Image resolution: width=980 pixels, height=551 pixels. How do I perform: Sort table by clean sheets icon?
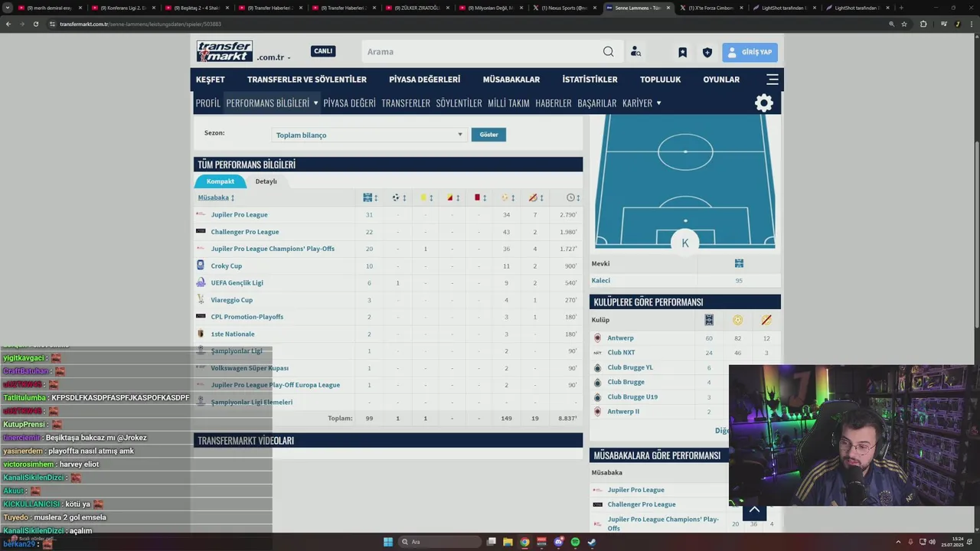(533, 197)
